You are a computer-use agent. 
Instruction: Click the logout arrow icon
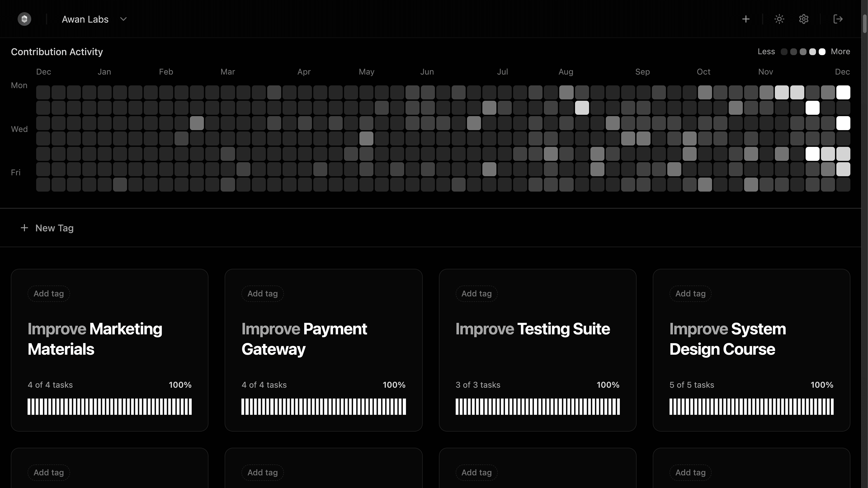(x=838, y=19)
